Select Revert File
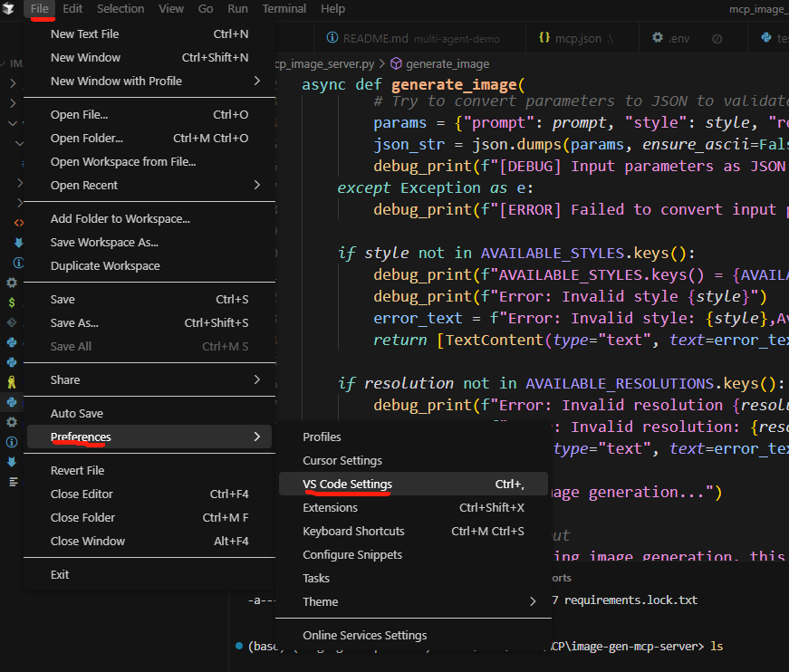The image size is (789, 672). (149, 470)
